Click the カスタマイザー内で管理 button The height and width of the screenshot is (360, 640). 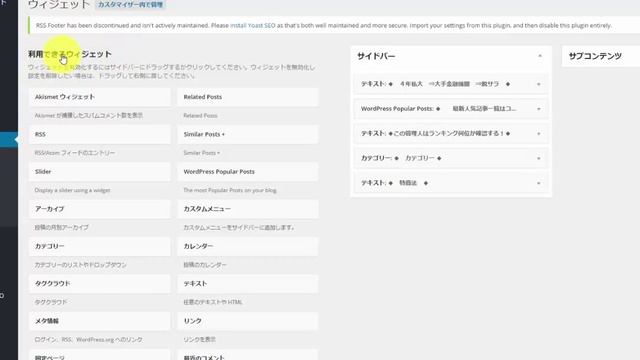pyautogui.click(x=131, y=5)
